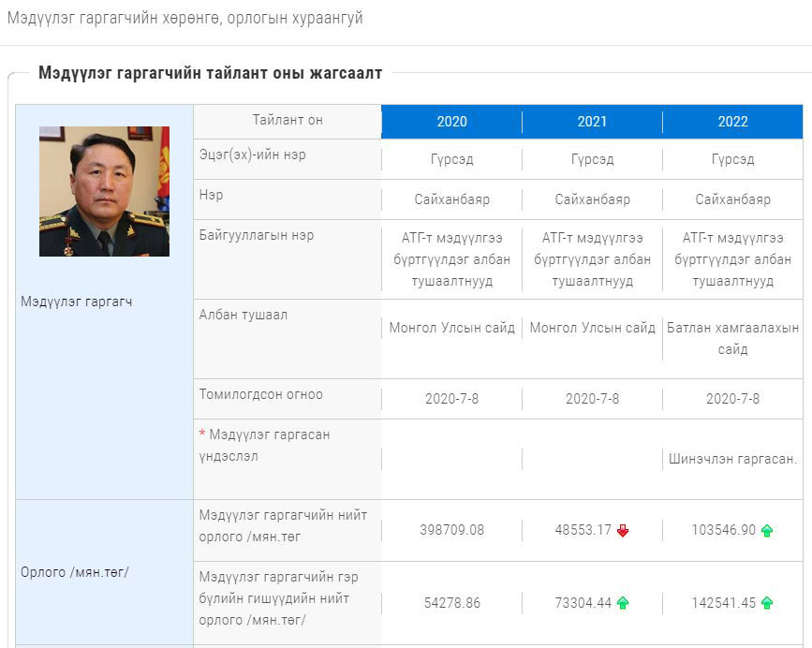This screenshot has width=812, height=648.
Task: Click the 2020 income value 398709.08
Action: [x=451, y=531]
